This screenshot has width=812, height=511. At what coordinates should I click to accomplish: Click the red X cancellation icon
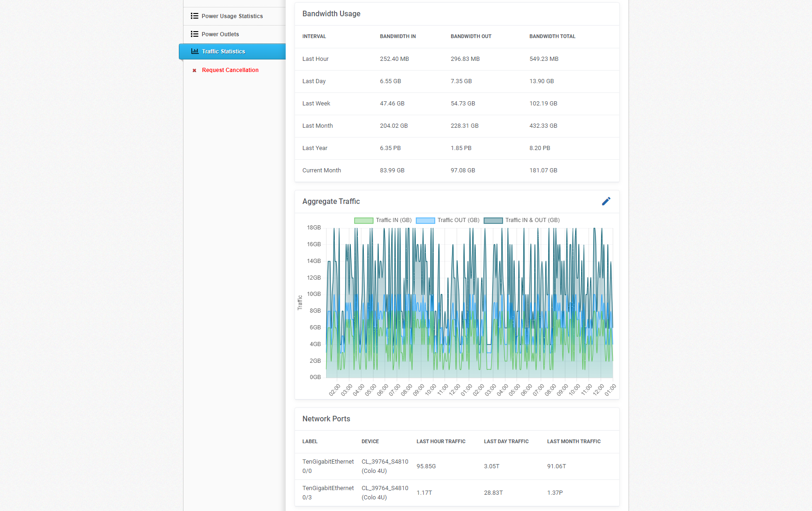tap(195, 71)
